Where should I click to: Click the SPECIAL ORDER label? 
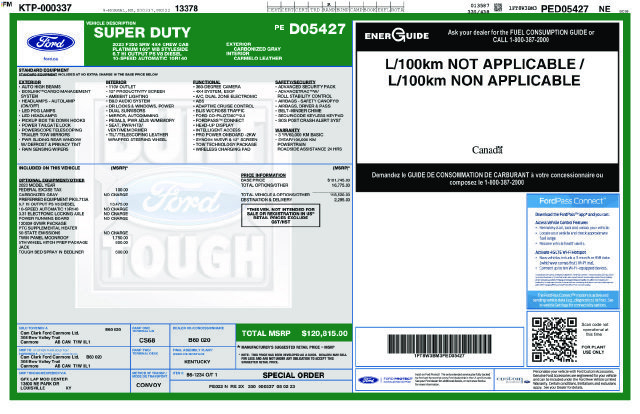click(293, 375)
